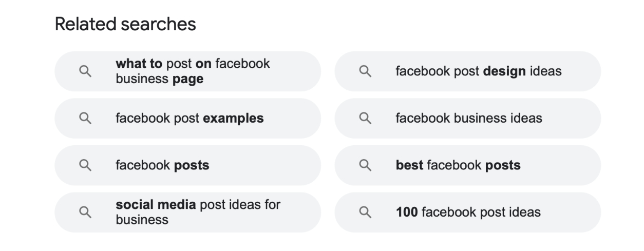644x251 pixels.
Task: Select magnifier icon for 'facebook business ideas'
Action: tap(365, 119)
